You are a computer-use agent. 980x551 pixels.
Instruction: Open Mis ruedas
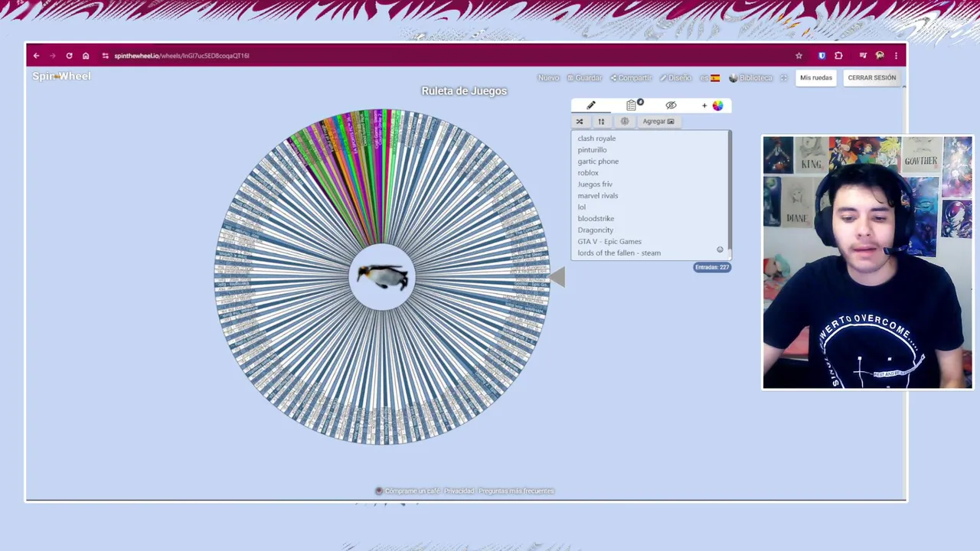click(816, 78)
